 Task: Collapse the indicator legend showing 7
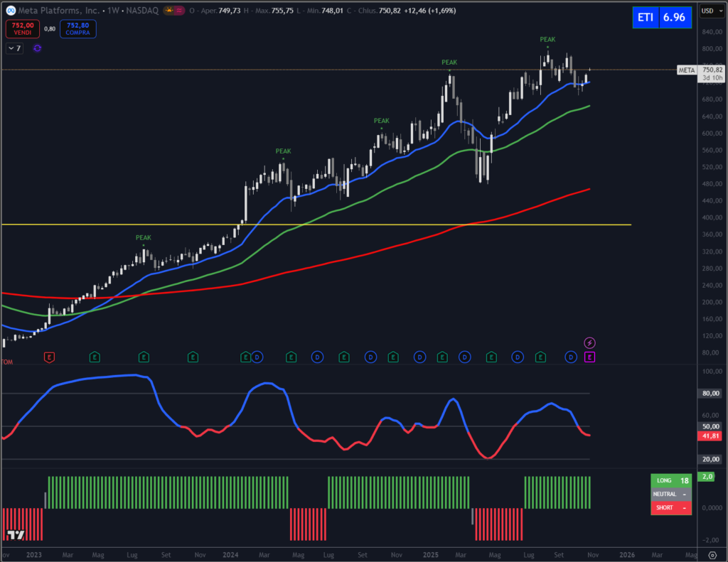[14, 48]
